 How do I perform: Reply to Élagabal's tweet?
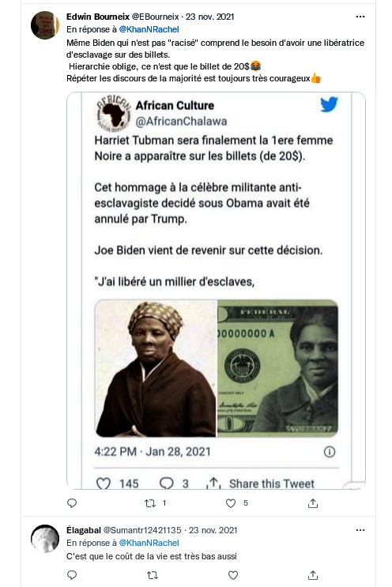point(72,574)
